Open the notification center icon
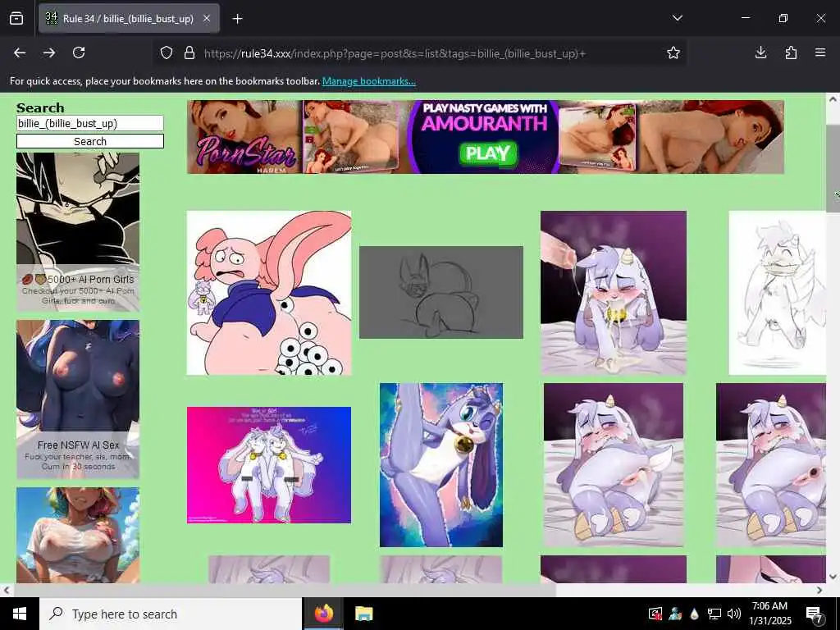The width and height of the screenshot is (840, 630). [x=815, y=614]
